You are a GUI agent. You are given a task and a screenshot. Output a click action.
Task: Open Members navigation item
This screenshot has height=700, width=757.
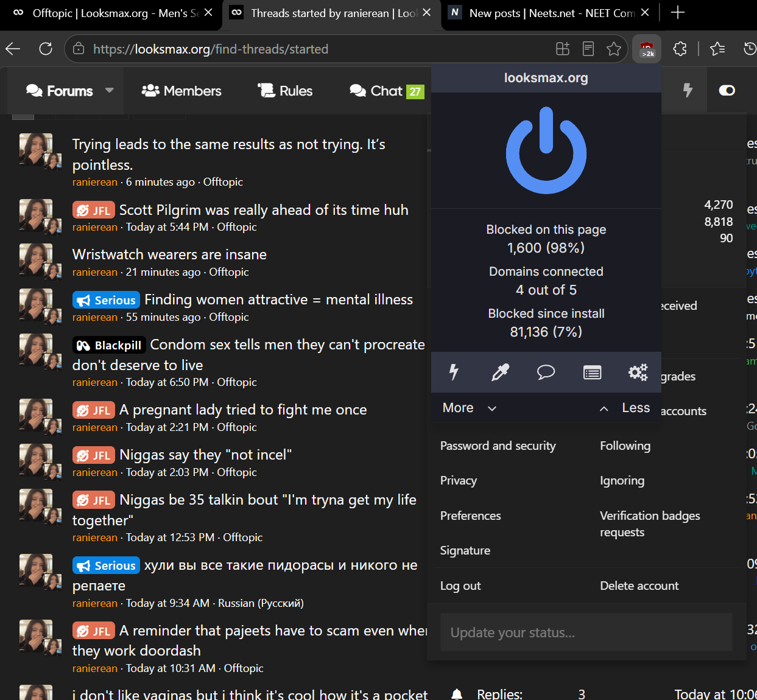tap(181, 91)
